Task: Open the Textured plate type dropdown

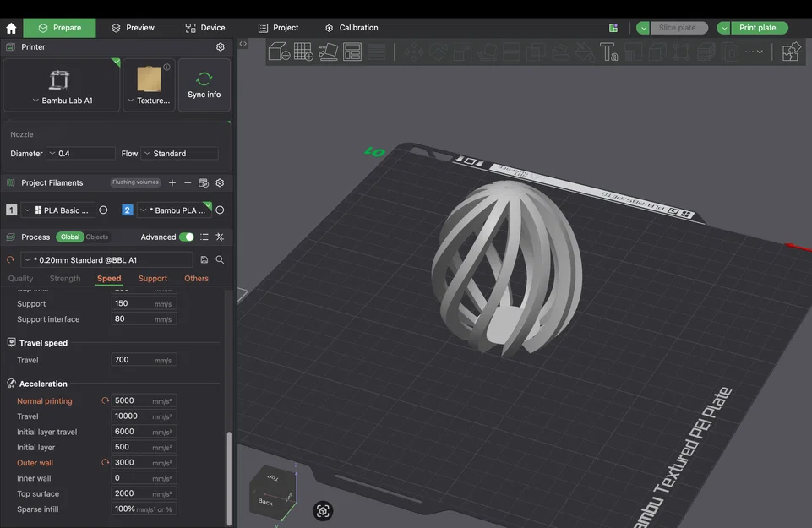Action: coord(150,84)
